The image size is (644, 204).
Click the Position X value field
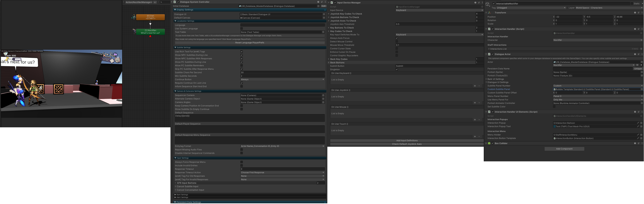pos(569,17)
